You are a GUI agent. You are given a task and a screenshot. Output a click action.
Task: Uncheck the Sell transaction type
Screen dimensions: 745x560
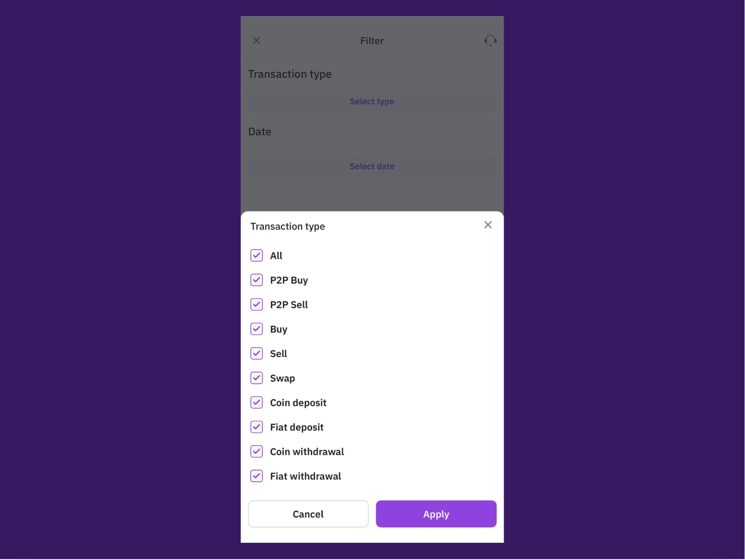point(257,354)
